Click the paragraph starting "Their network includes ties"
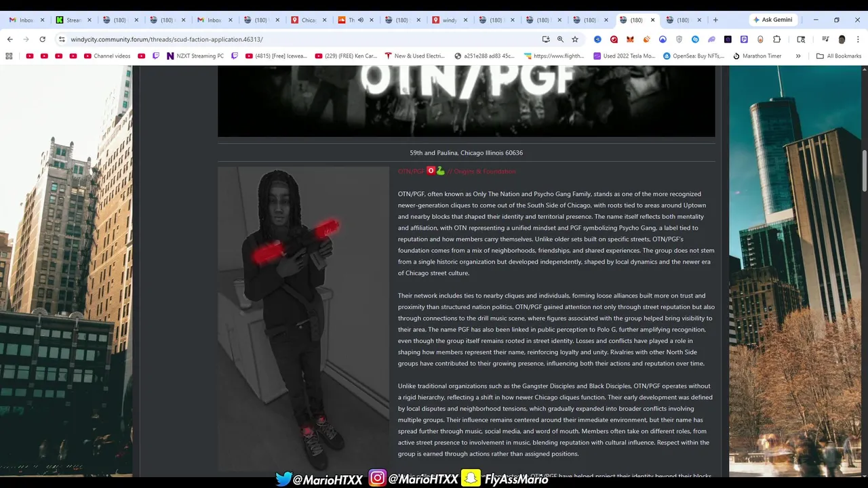This screenshot has width=868, height=488. (556, 329)
